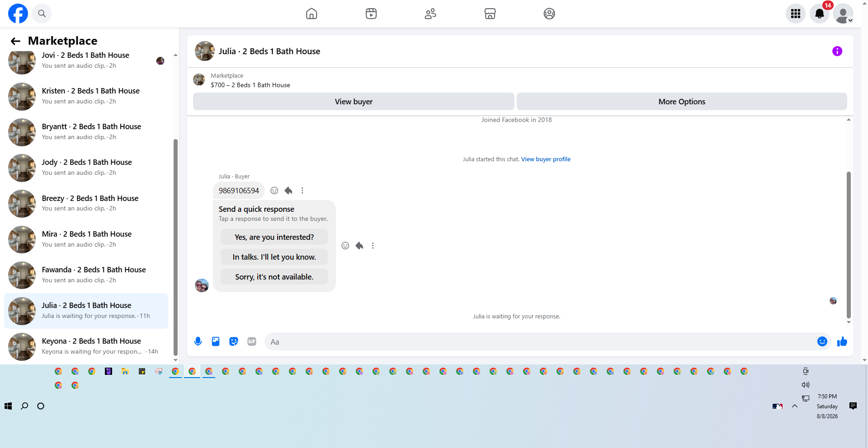Open Sticky Notes from the taskbar
This screenshot has height=448, width=868.
coord(142,371)
